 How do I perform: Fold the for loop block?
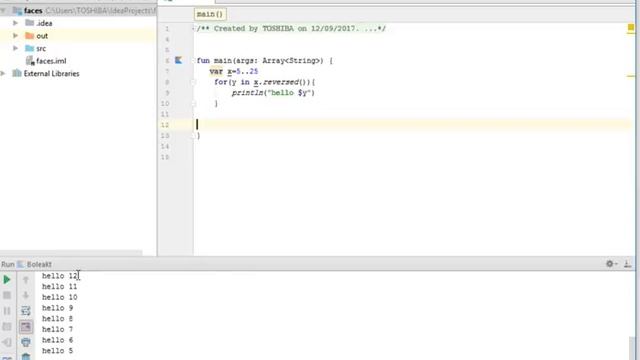point(193,82)
